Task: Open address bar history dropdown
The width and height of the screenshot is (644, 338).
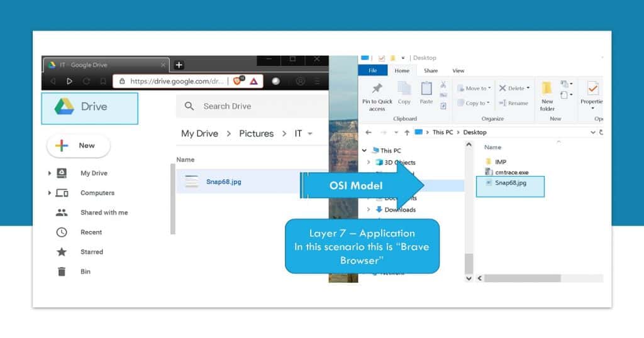Action: coord(592,132)
